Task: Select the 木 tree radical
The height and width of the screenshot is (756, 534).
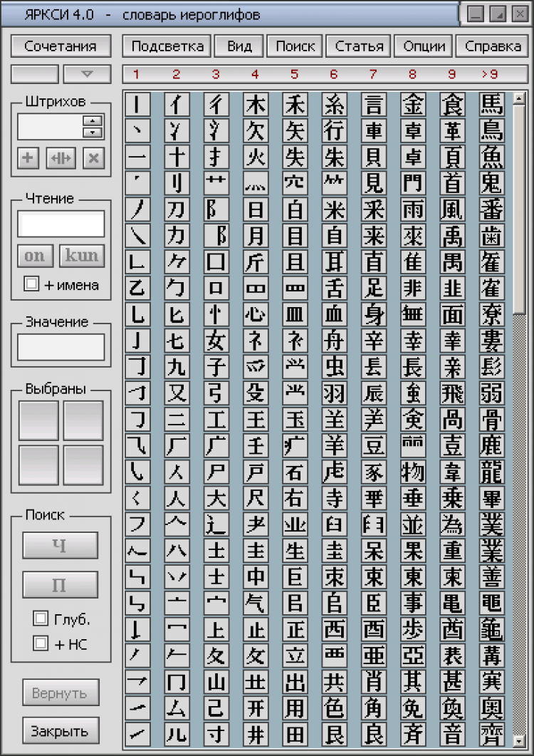Action: click(256, 105)
